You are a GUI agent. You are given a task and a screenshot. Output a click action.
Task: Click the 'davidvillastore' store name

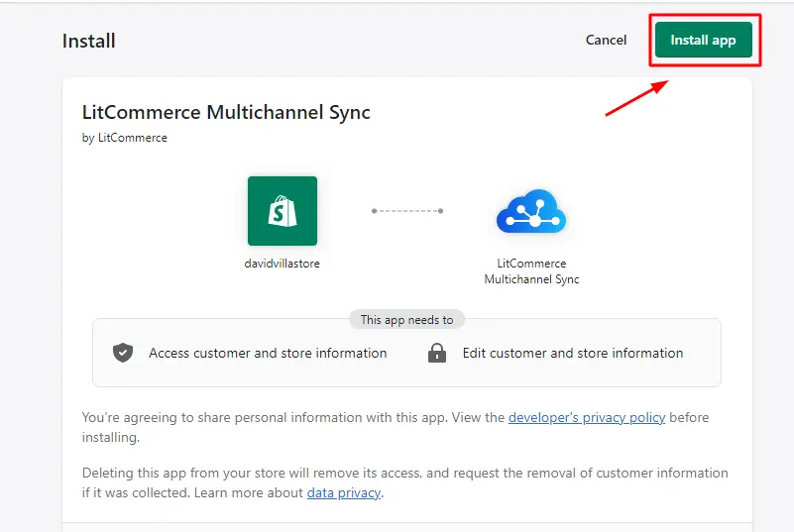pos(283,264)
